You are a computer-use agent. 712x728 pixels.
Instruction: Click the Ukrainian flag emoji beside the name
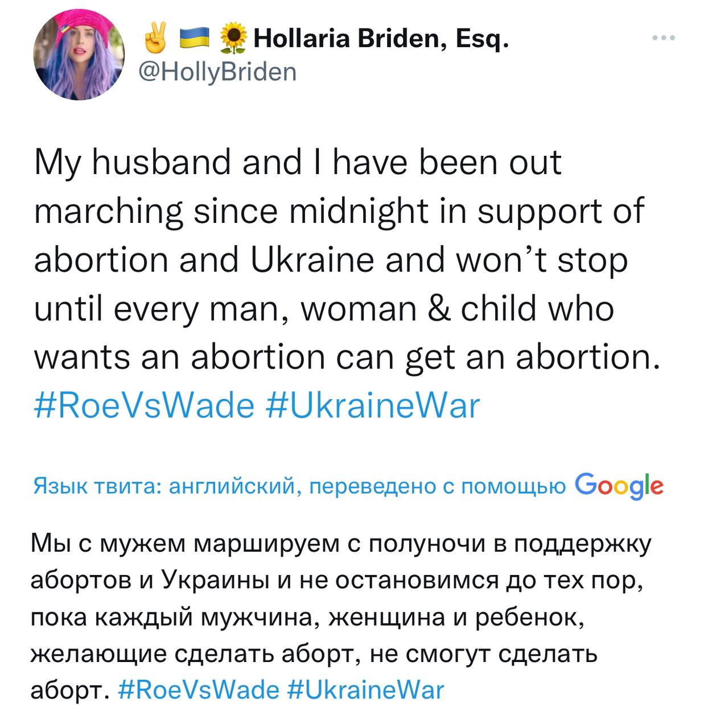[x=194, y=39]
